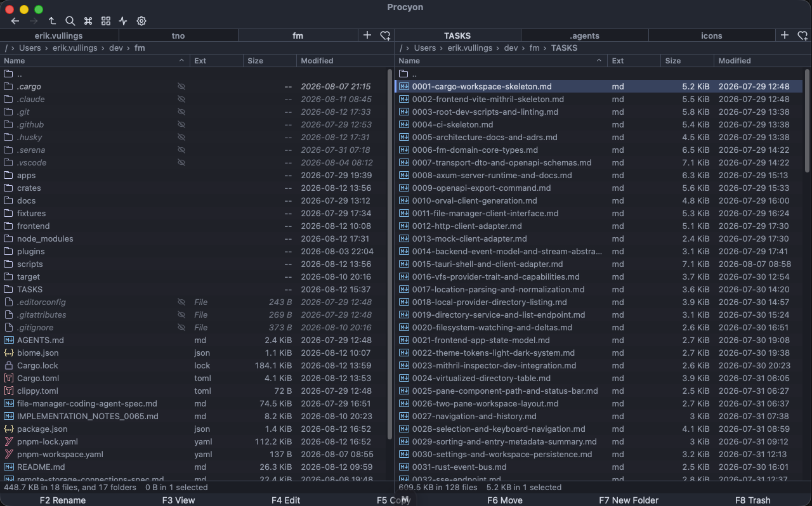Click the forward arrow navigation icon
This screenshot has width=812, height=506.
click(34, 21)
